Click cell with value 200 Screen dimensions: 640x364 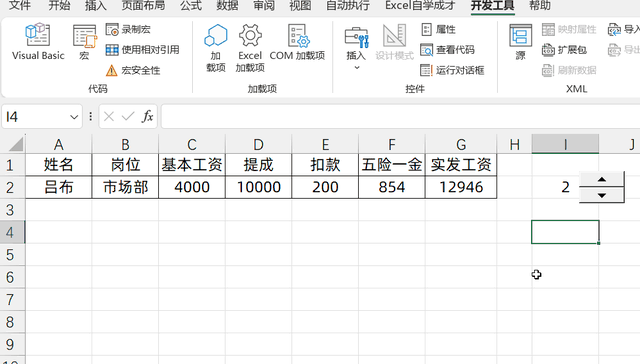(x=325, y=187)
